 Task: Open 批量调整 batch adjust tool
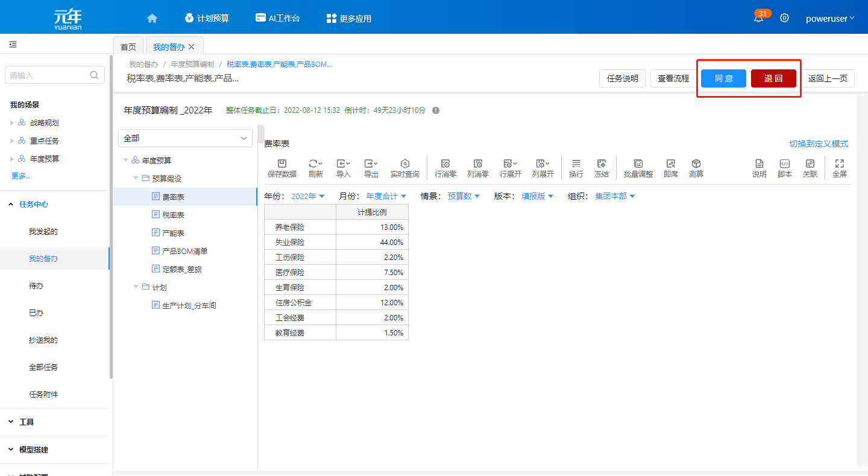(x=638, y=168)
